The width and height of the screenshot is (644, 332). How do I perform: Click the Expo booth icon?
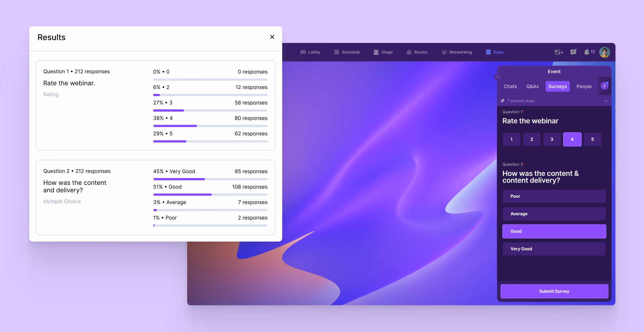(488, 52)
